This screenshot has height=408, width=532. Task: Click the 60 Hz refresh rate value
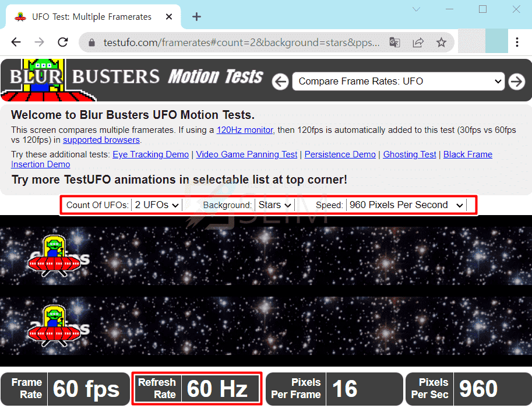[217, 389]
